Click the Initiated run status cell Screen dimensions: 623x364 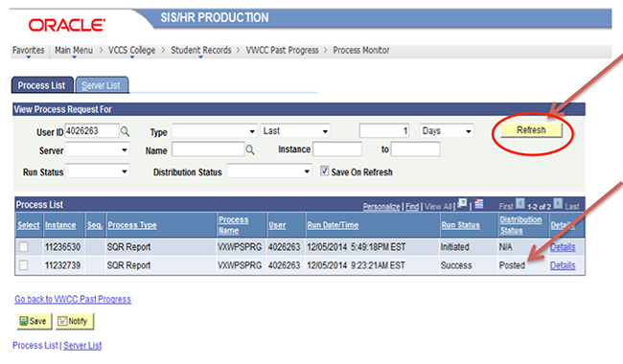455,247
